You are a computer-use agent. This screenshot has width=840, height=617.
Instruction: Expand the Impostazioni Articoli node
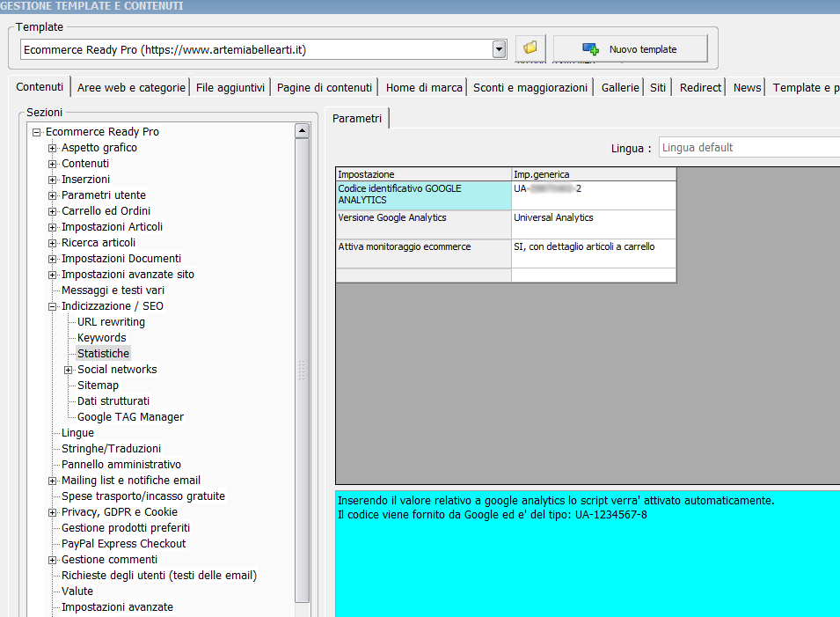(52, 227)
